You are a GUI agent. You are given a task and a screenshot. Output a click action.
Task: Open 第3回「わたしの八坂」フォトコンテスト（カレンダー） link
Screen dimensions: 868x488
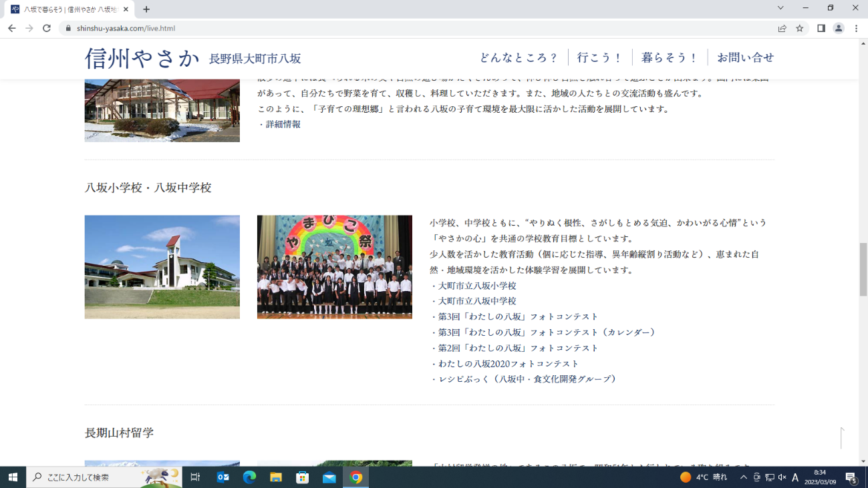(x=547, y=332)
